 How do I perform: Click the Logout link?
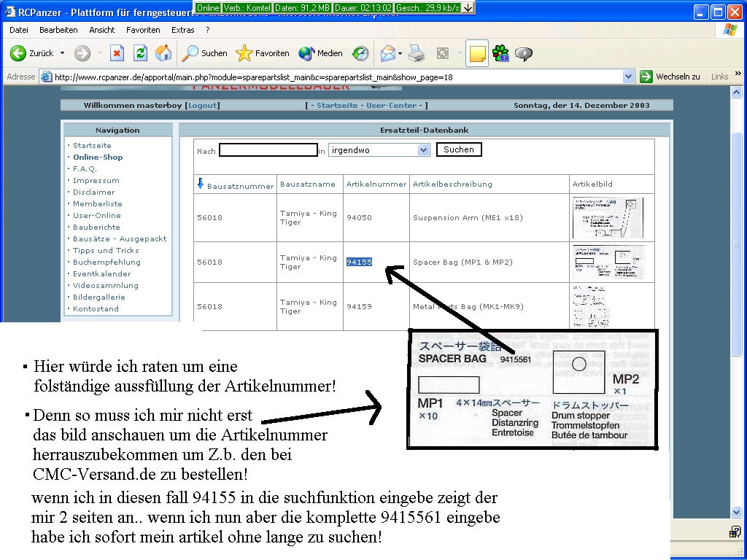coord(202,106)
